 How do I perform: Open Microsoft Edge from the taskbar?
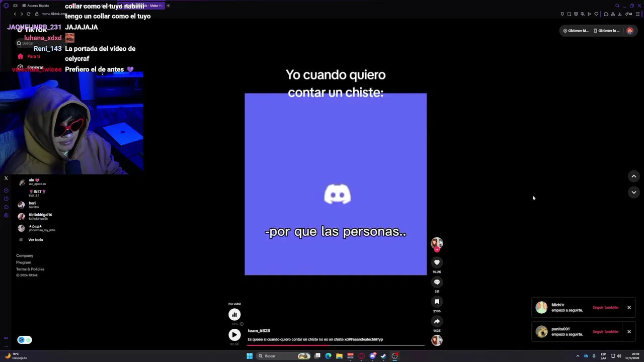pos(329,356)
